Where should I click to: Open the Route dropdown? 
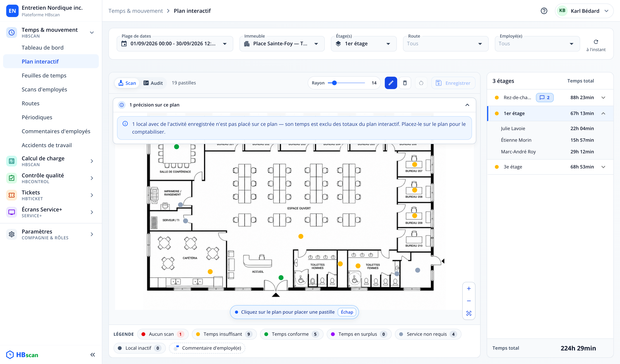pos(446,44)
